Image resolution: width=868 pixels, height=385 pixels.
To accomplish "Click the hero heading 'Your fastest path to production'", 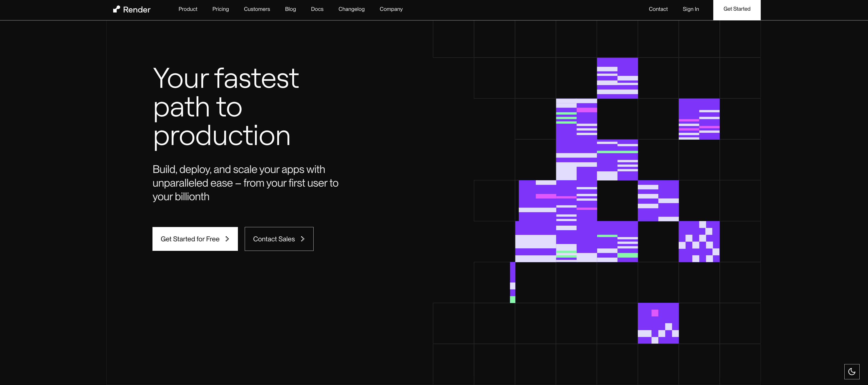I will pos(225,107).
